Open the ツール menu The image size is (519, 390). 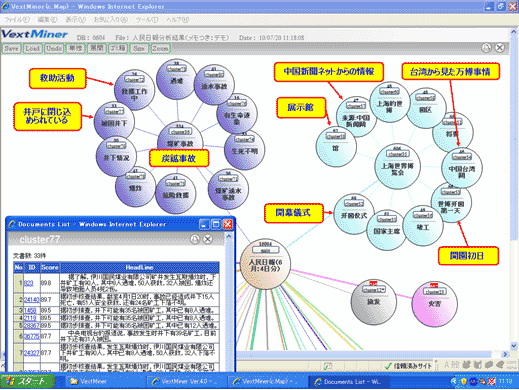click(147, 20)
